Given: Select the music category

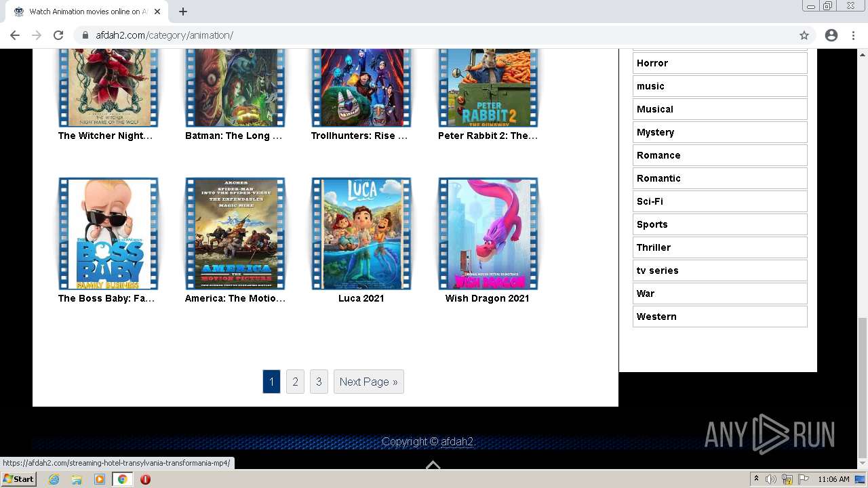Looking at the screenshot, I should tap(720, 86).
